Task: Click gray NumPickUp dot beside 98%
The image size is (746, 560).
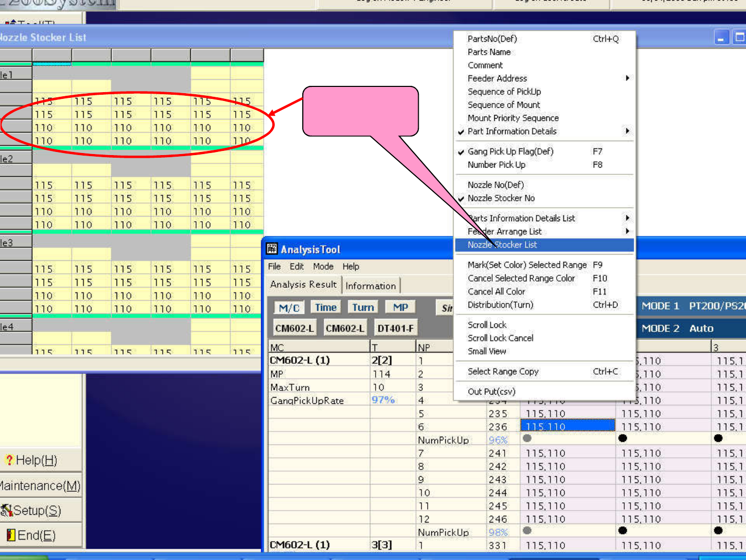Action: [x=527, y=530]
